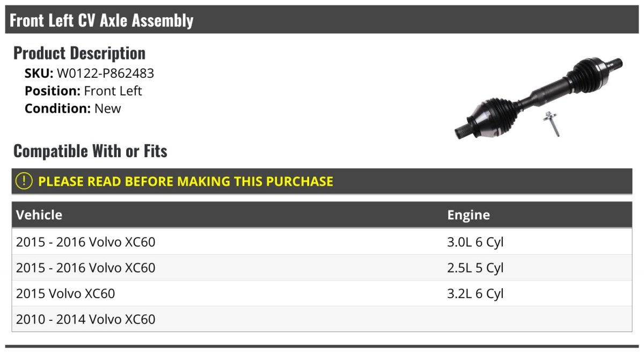The width and height of the screenshot is (644, 353).
Task: Click the CV axle product image
Action: click(539, 97)
